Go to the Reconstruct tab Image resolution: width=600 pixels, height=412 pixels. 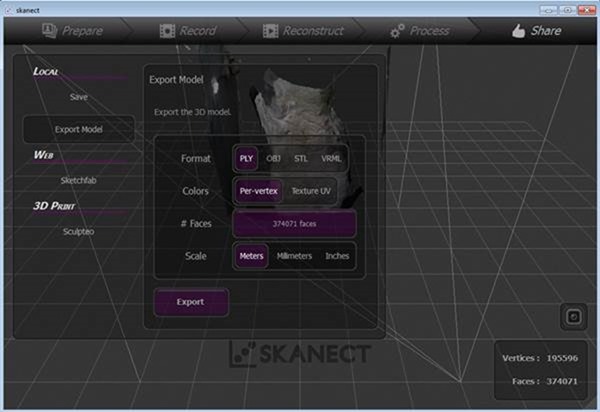(x=303, y=31)
